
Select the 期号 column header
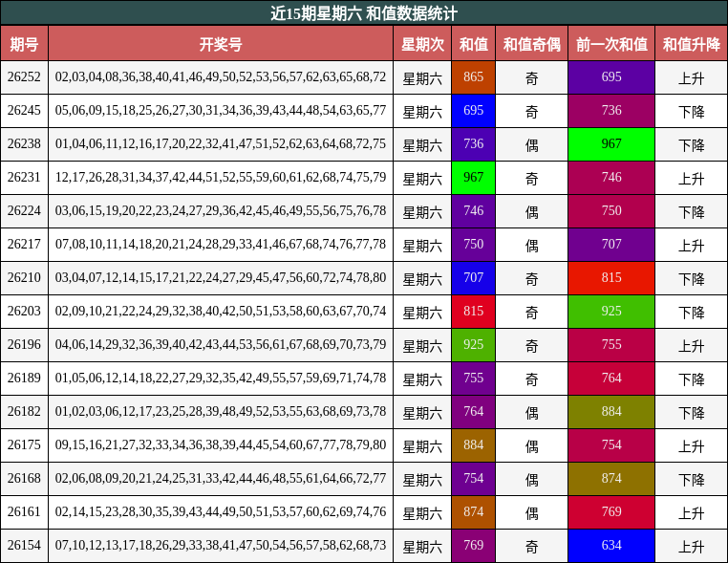(24, 44)
